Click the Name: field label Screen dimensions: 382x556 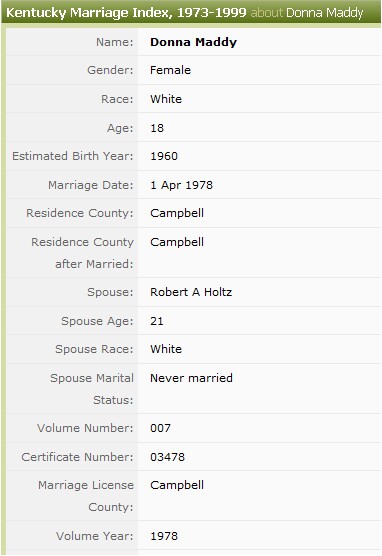point(115,42)
